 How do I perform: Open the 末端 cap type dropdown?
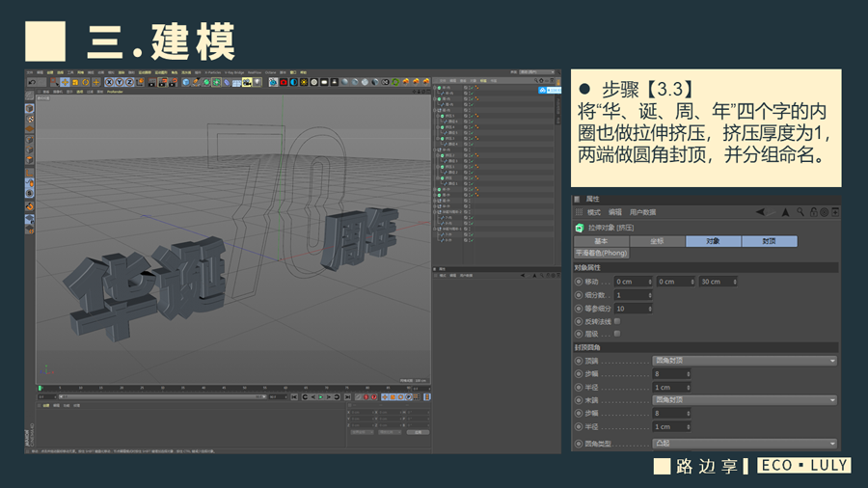745,399
